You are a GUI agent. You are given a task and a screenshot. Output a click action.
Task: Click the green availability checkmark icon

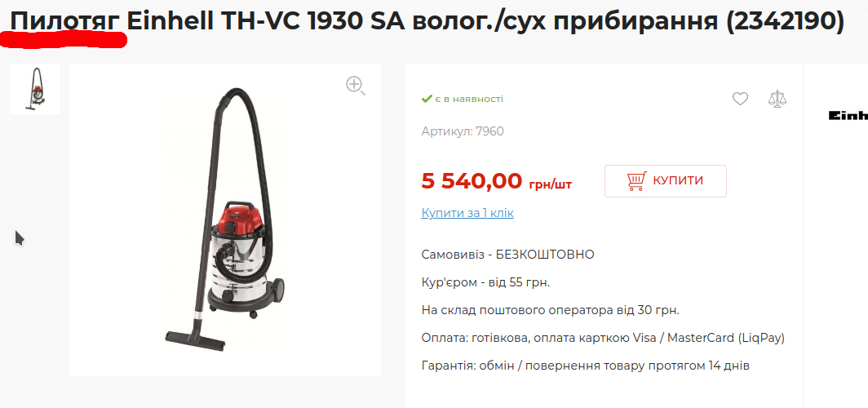[x=426, y=99]
